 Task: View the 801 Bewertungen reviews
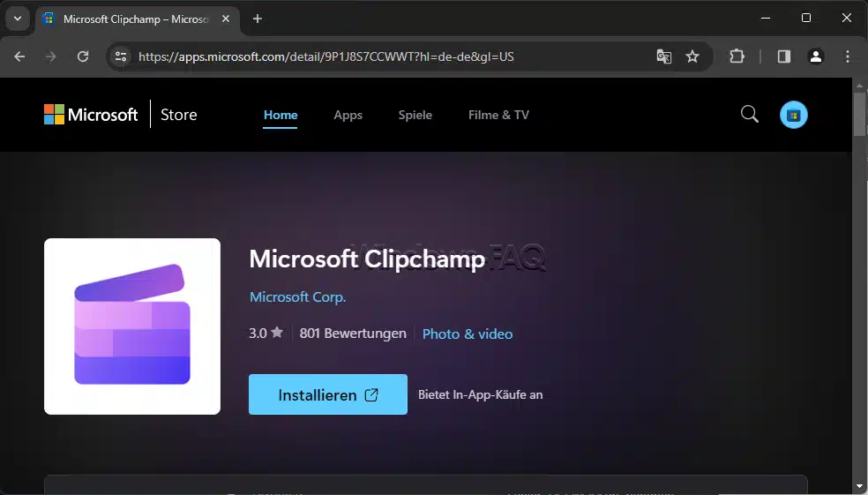[x=353, y=334]
